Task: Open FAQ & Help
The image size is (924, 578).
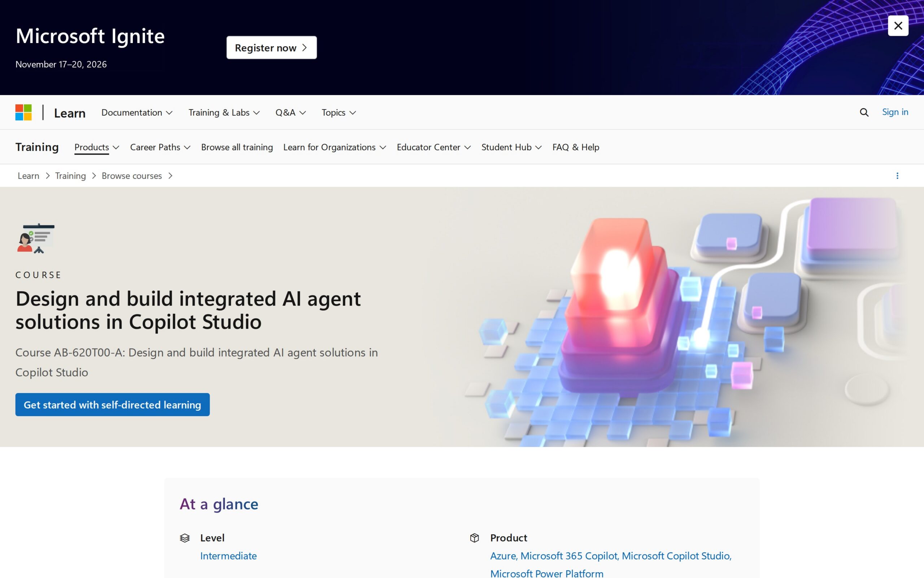Action: tap(576, 147)
